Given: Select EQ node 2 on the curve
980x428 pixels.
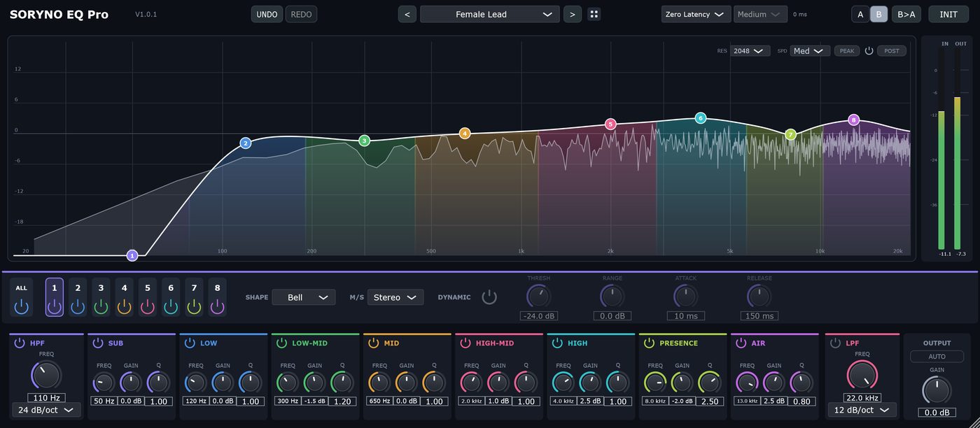Looking at the screenshot, I should point(246,143).
